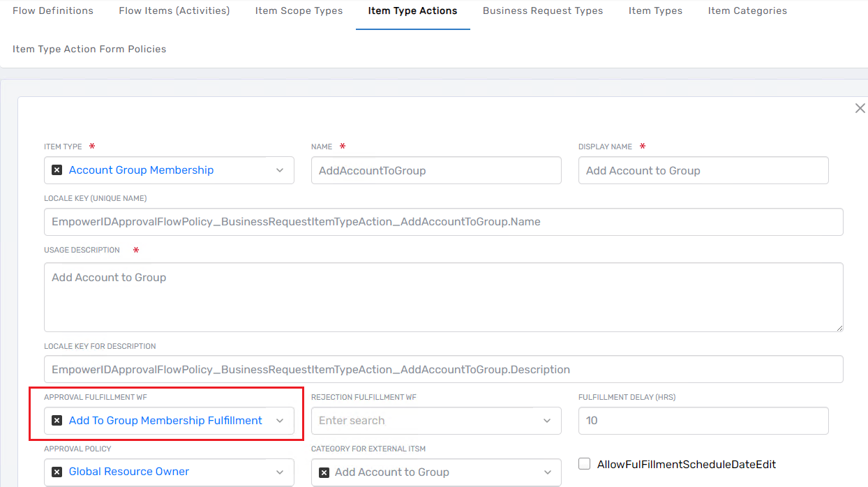
Task: Expand Approval Fulfillment WF dropdown arrow
Action: tap(280, 421)
